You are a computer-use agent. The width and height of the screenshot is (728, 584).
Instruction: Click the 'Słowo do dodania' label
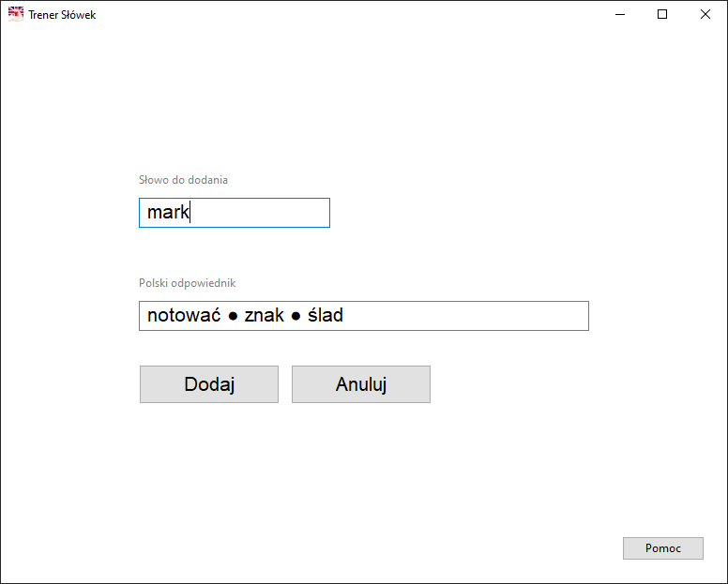click(183, 179)
